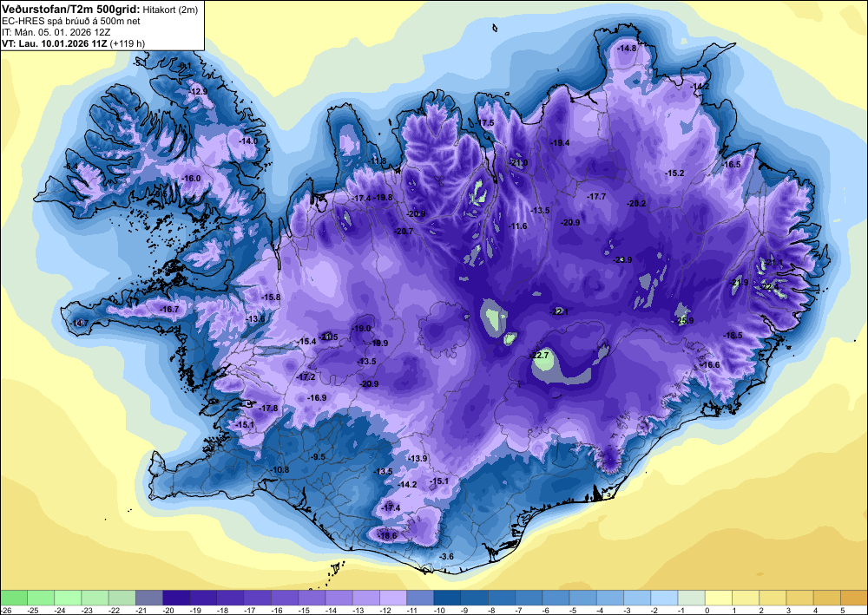Click the -17.2 temperature label
The height and width of the screenshot is (615, 868).
(306, 377)
